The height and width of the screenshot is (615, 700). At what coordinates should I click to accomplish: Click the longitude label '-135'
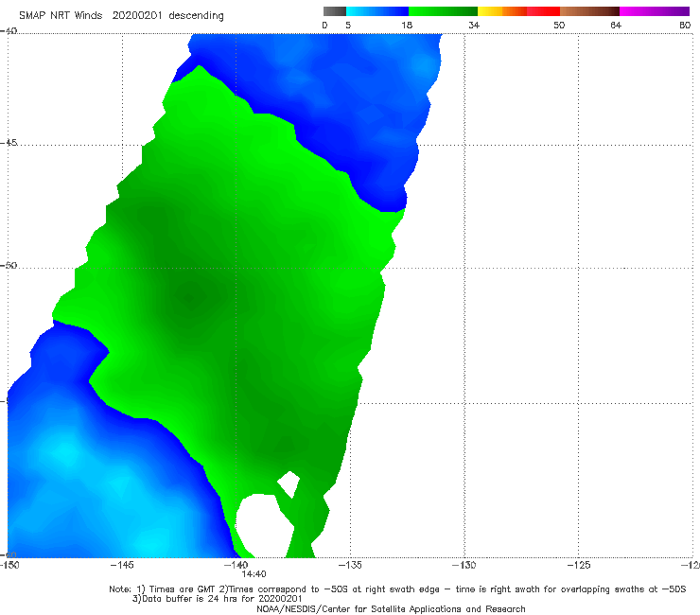pos(350,565)
